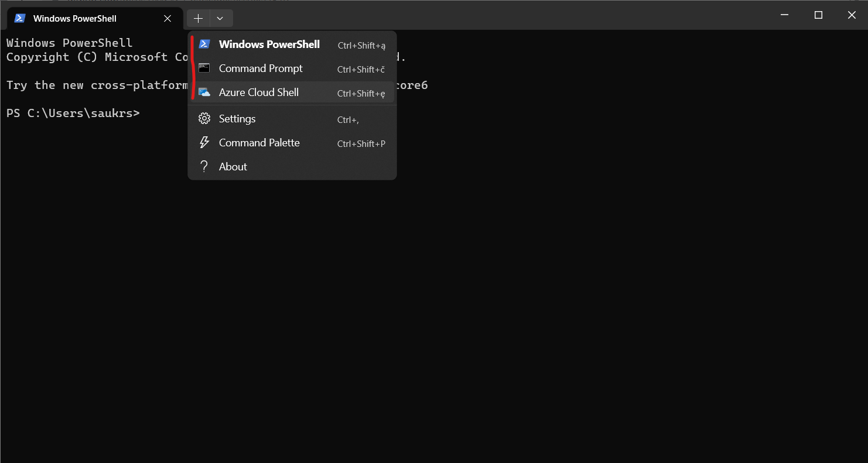
Task: Click the Settings gear icon
Action: coord(204,118)
